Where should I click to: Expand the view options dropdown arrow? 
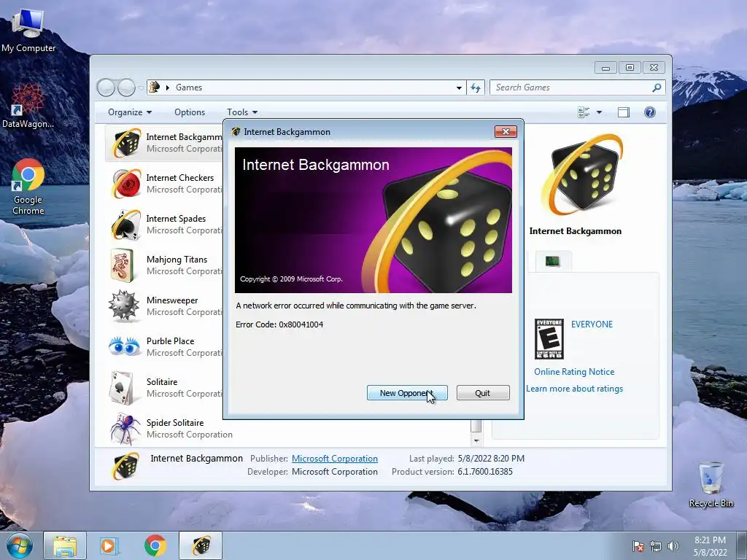(600, 112)
